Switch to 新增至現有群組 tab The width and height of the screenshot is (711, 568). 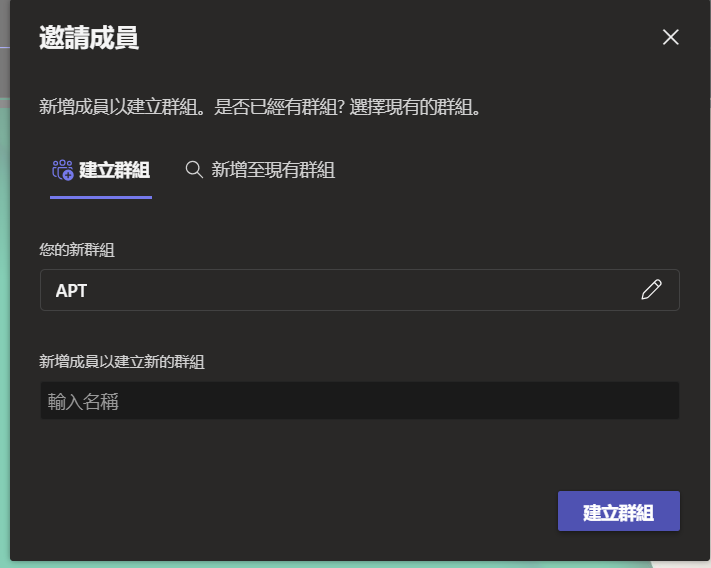(260, 170)
